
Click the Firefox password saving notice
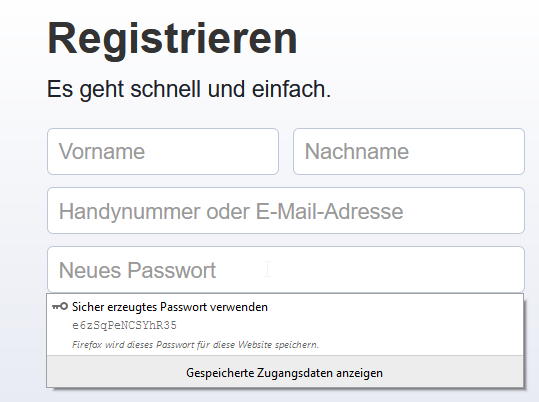coord(196,345)
